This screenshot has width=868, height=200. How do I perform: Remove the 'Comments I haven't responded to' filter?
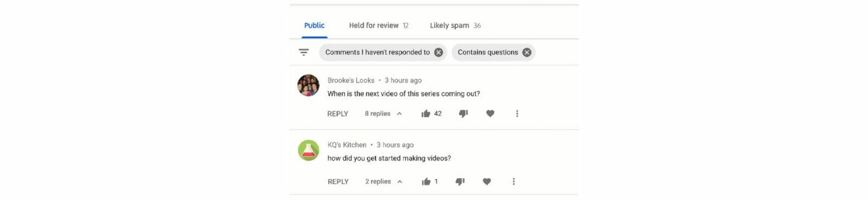438,52
